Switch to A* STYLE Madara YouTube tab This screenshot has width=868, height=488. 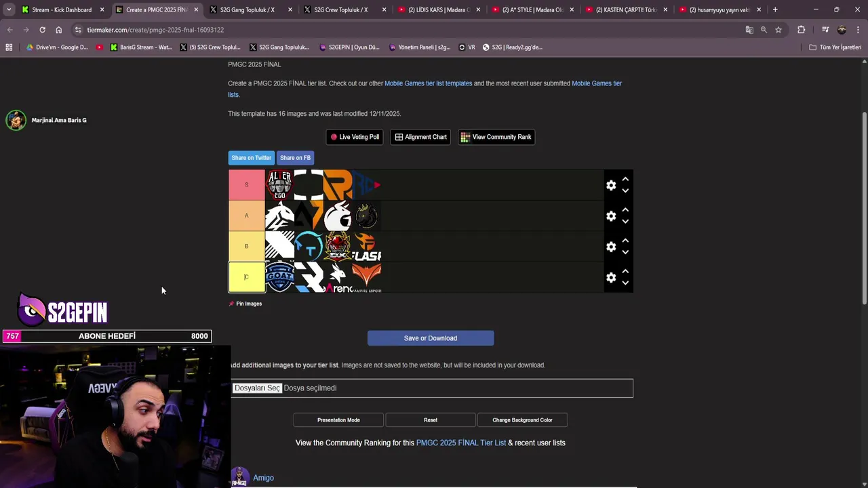(x=533, y=9)
